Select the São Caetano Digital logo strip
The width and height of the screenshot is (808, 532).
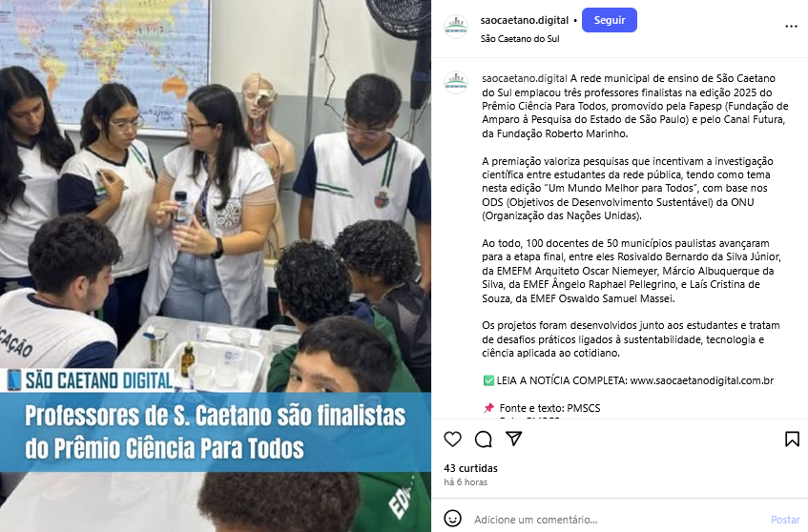coord(89,380)
